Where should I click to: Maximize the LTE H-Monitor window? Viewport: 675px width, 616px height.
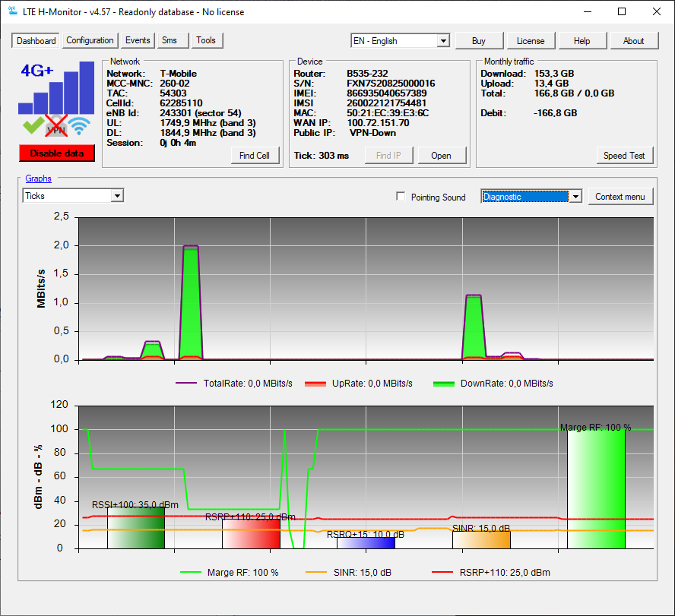coord(622,11)
